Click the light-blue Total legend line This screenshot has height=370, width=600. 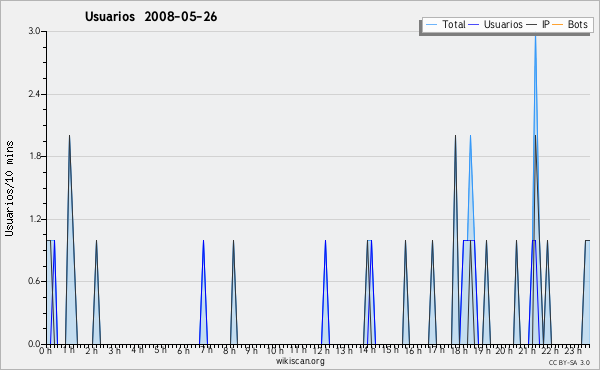(431, 25)
